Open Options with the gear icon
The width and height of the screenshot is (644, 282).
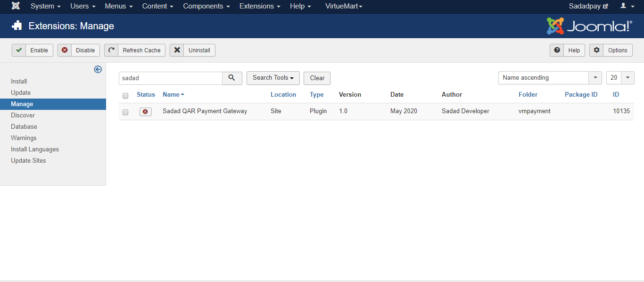coord(611,50)
